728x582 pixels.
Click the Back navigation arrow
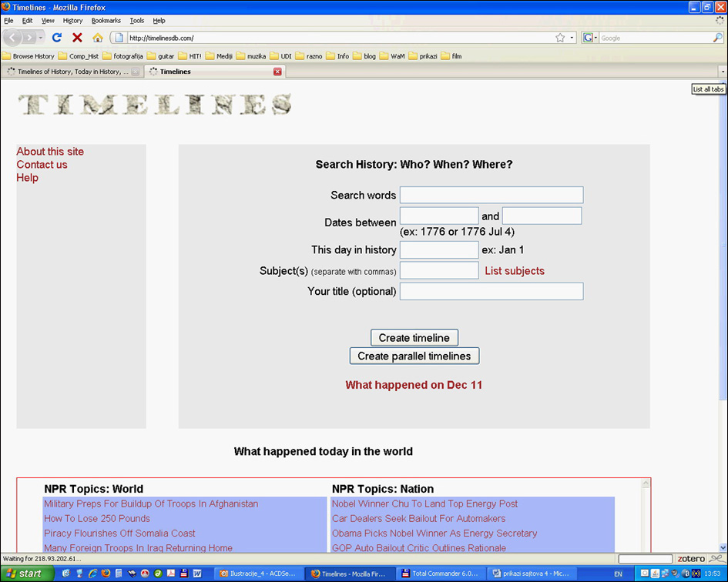[x=13, y=38]
